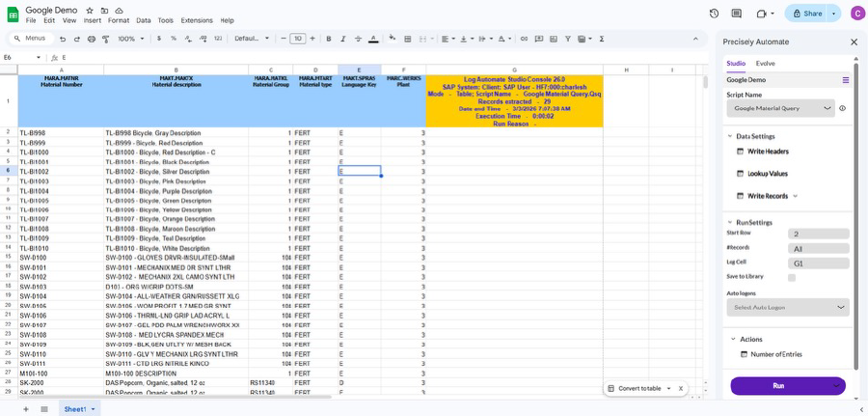Collapse the Actions section

coord(734,339)
